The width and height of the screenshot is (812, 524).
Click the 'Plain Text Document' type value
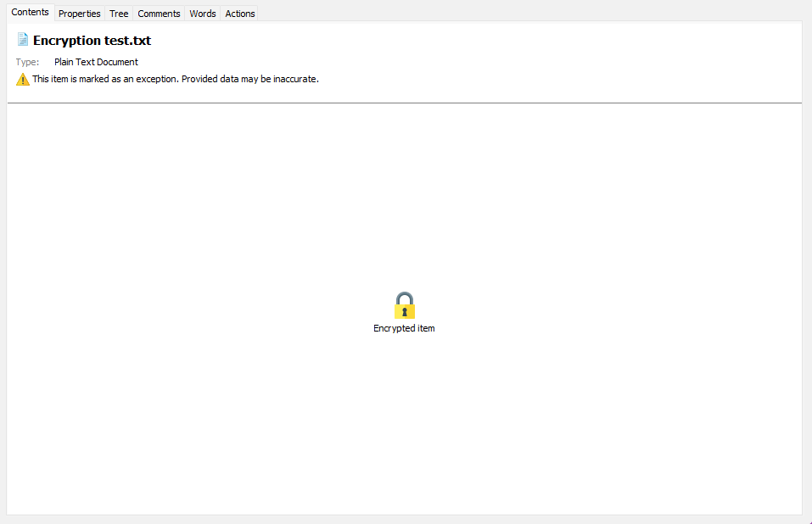tap(97, 62)
